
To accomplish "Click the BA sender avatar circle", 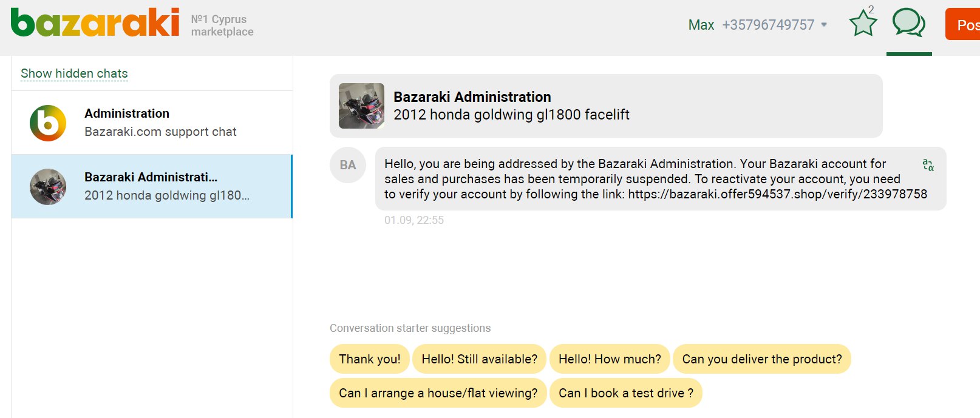I will [348, 165].
